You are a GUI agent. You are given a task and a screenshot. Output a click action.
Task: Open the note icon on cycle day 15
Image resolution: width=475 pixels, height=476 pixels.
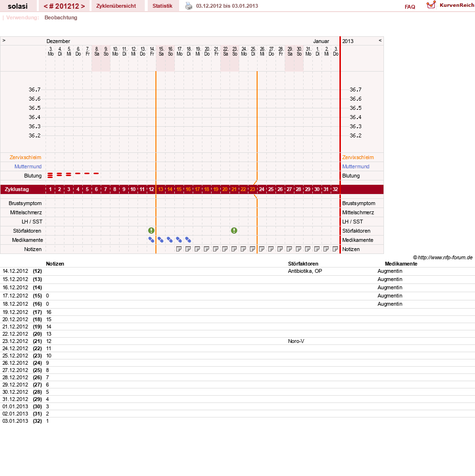tap(179, 249)
